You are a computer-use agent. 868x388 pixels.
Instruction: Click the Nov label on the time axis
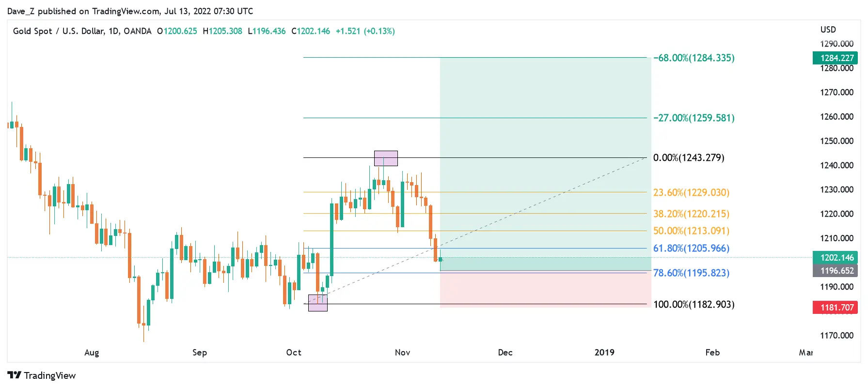pos(402,353)
